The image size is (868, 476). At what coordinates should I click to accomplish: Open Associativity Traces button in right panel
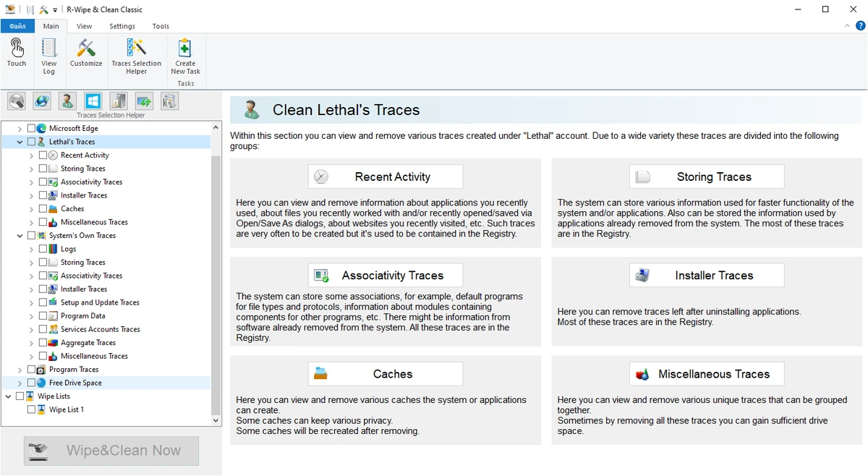click(386, 276)
